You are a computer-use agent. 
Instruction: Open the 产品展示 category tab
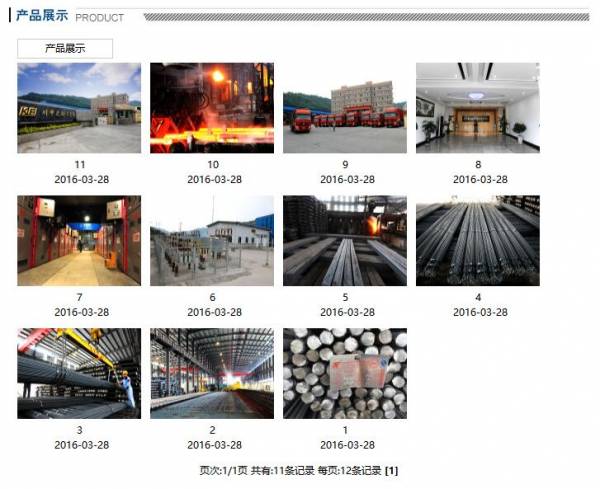tap(65, 48)
